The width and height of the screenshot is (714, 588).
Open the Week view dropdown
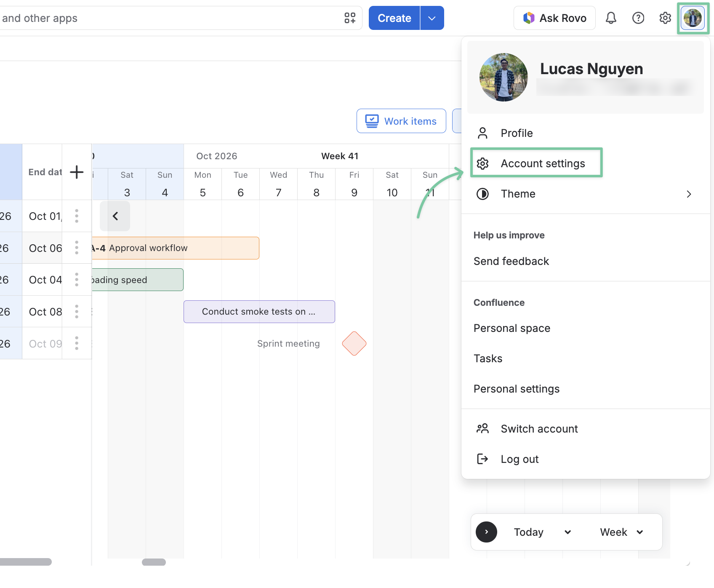point(622,532)
